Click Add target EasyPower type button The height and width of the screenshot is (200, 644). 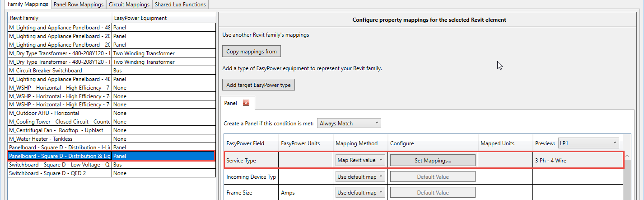click(258, 85)
